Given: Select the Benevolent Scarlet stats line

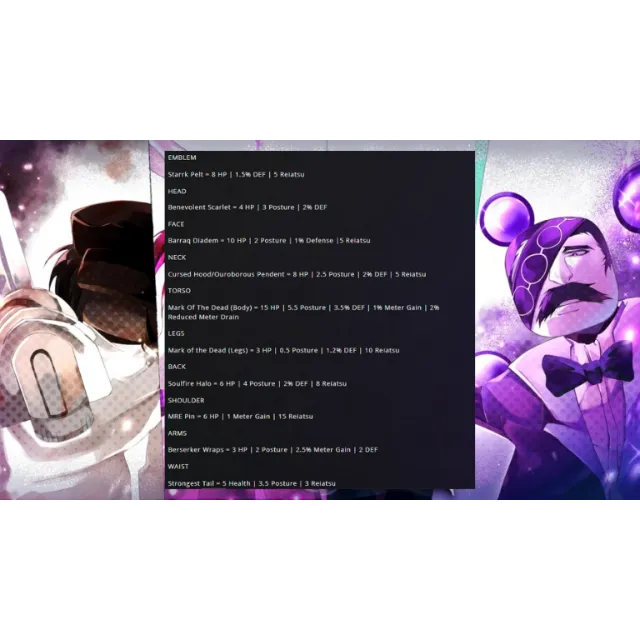Looking at the screenshot, I should (247, 207).
